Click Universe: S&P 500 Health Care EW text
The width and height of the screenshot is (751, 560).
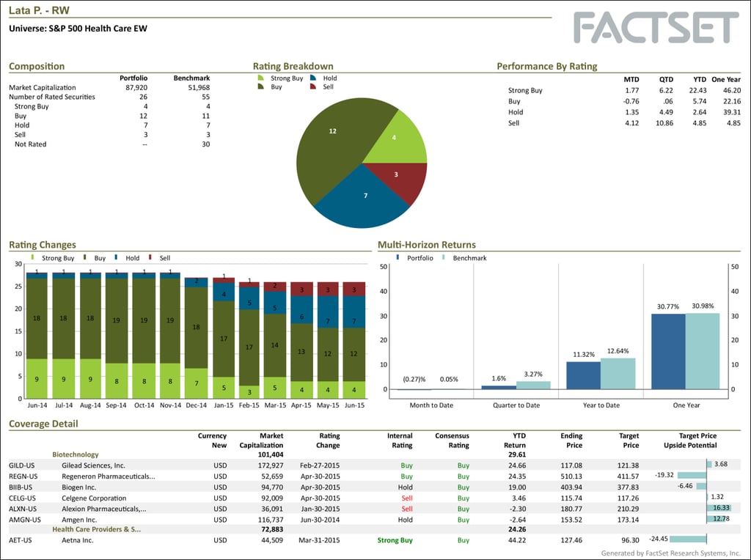[78, 29]
